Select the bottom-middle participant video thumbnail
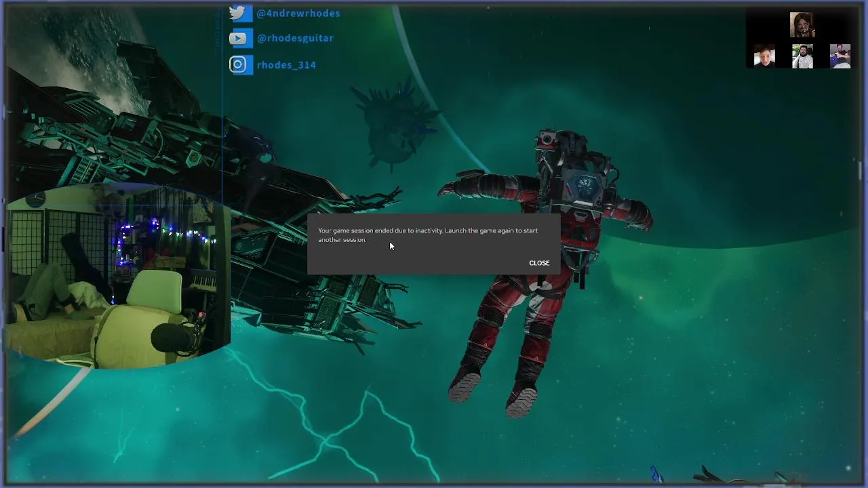Viewport: 868px width, 488px height. pyautogui.click(x=802, y=56)
